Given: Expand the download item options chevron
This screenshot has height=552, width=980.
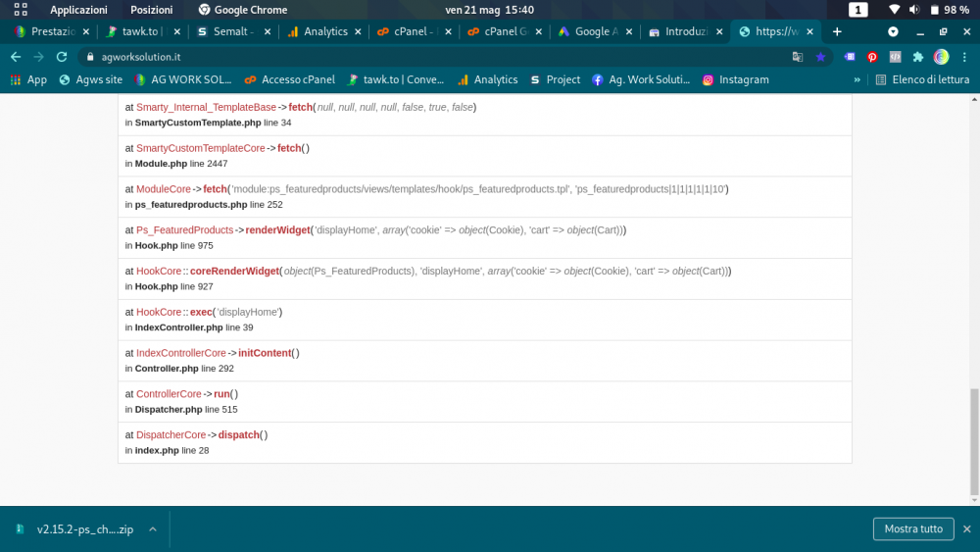Looking at the screenshot, I should (x=153, y=529).
